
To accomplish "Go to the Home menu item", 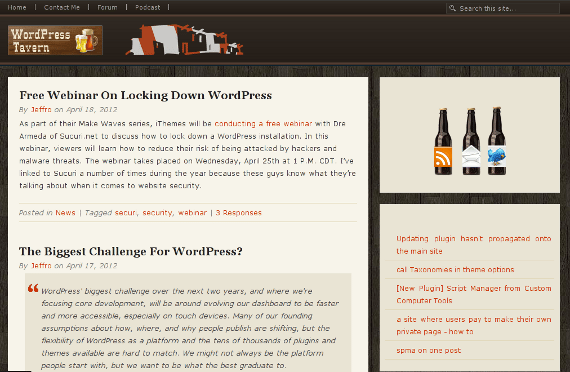I will 17,7.
